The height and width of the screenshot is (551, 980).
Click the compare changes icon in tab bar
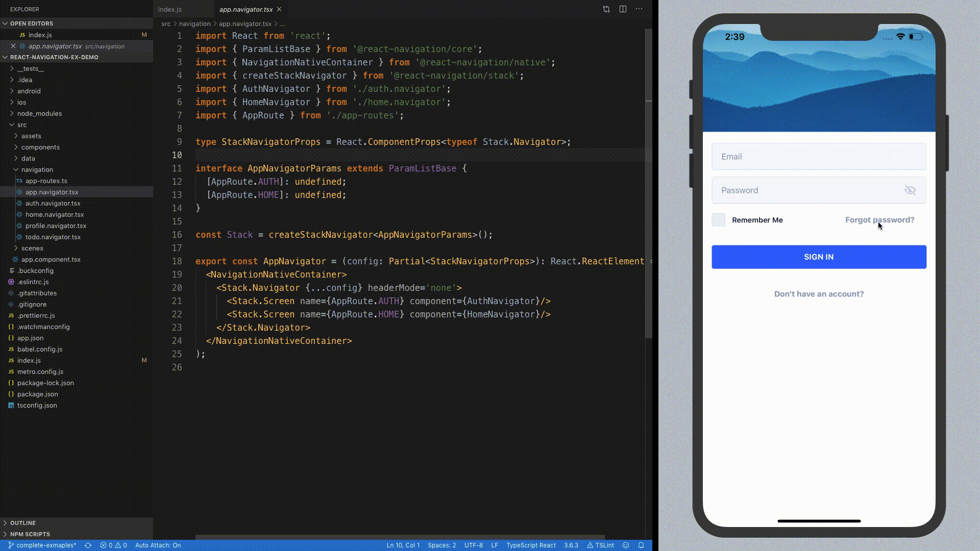point(606,9)
